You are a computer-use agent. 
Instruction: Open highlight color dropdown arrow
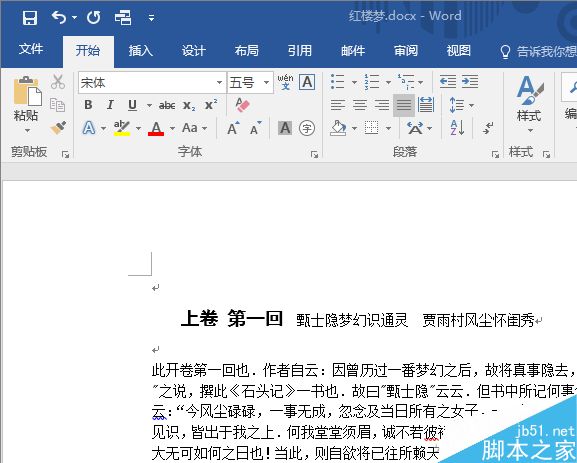[138, 128]
